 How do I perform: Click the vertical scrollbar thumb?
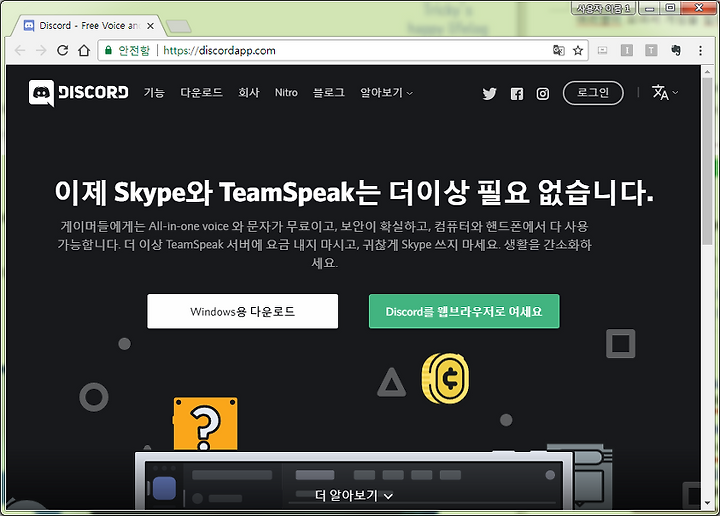[707, 161]
